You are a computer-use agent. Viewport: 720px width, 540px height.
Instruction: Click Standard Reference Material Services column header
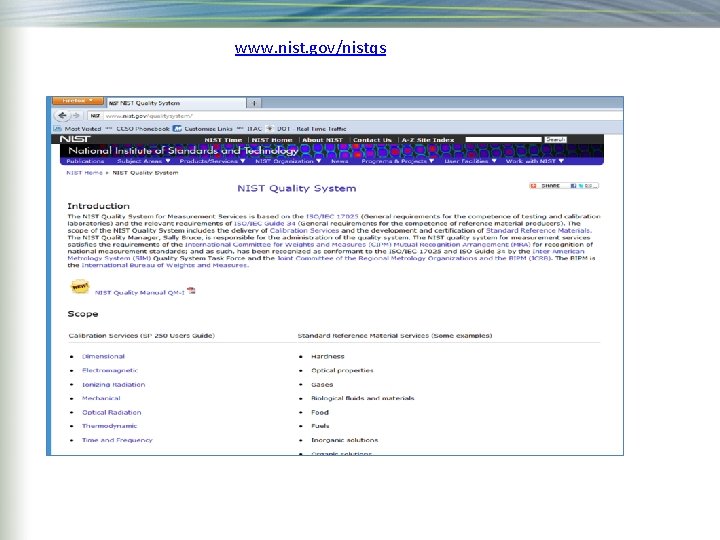[395, 336]
